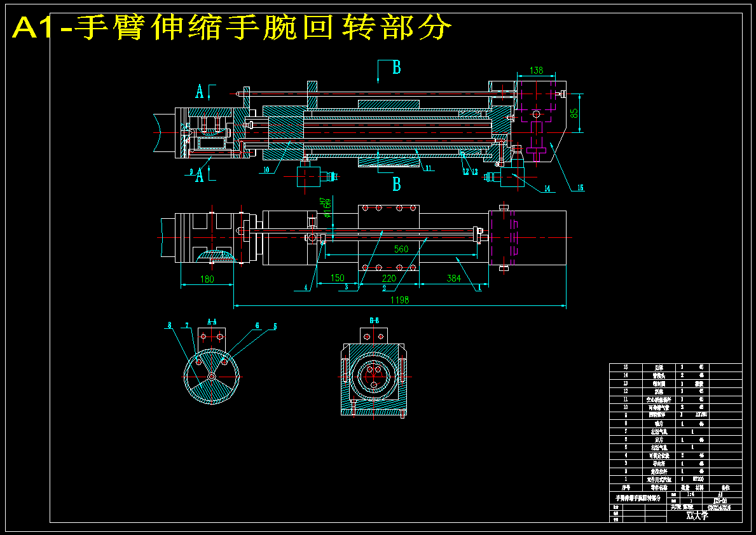Click part callout number 5 near A-A view
This screenshot has height=535, width=756.
(275, 326)
